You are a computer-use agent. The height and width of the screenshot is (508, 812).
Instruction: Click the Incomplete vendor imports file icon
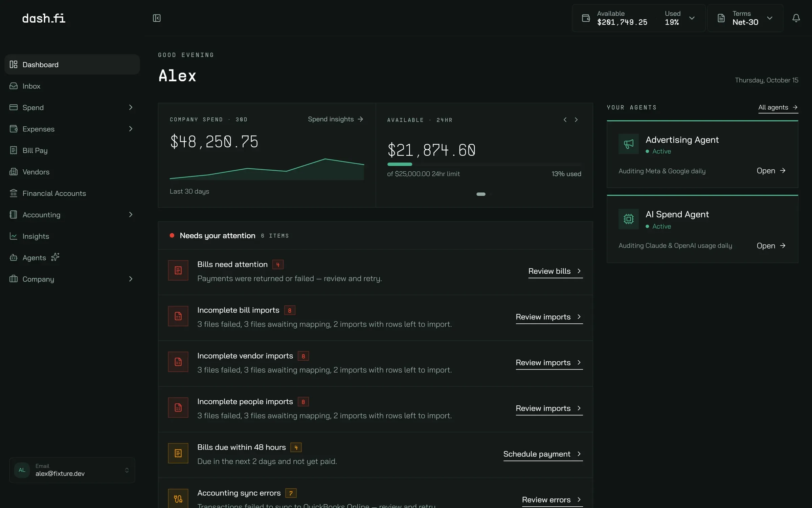pyautogui.click(x=178, y=362)
